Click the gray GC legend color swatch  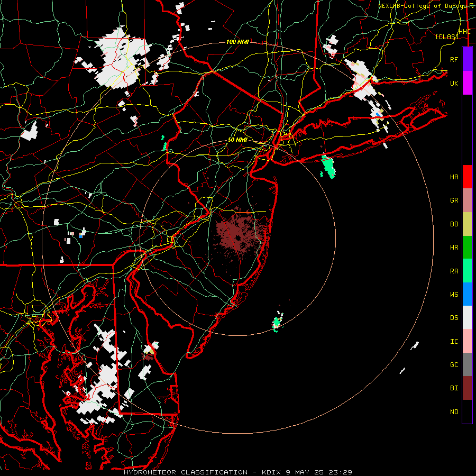(x=467, y=364)
